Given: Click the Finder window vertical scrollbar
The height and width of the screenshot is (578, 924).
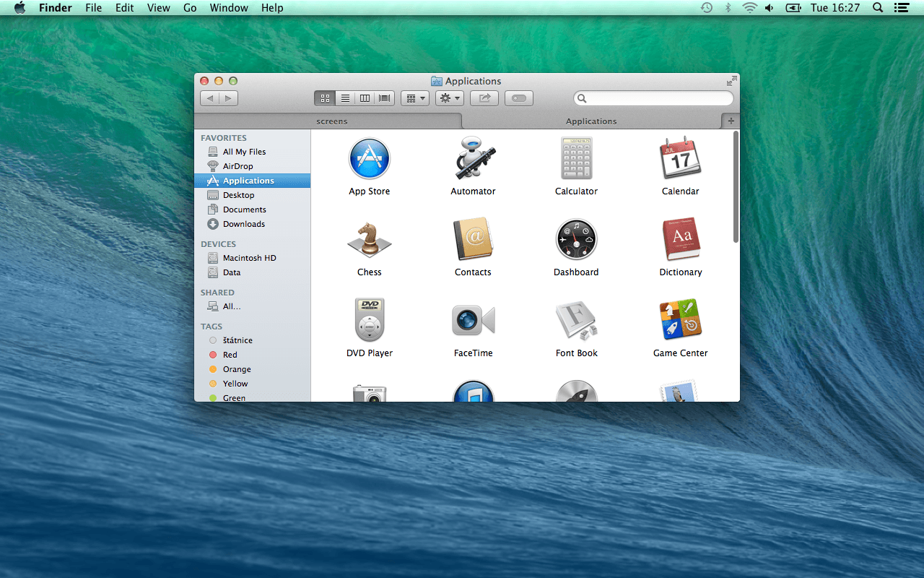Looking at the screenshot, I should (x=736, y=186).
